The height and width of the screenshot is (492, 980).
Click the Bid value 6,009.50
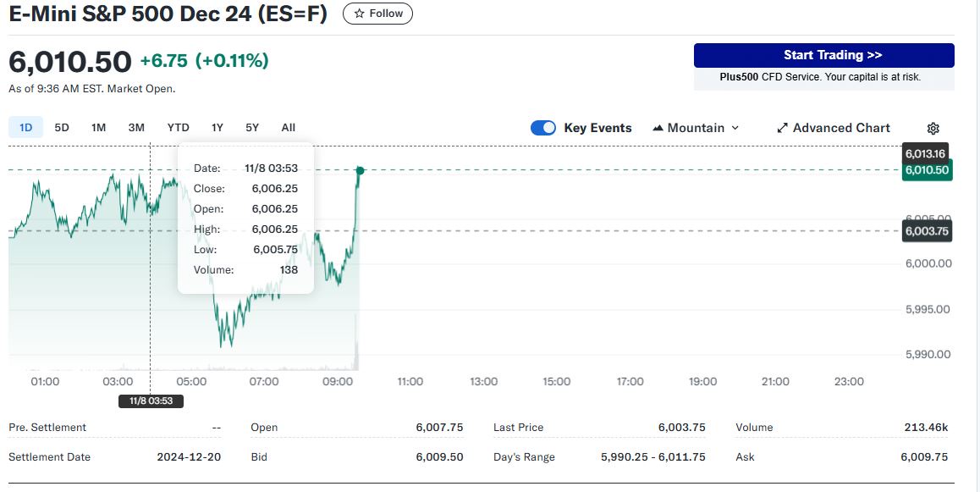[x=440, y=457]
